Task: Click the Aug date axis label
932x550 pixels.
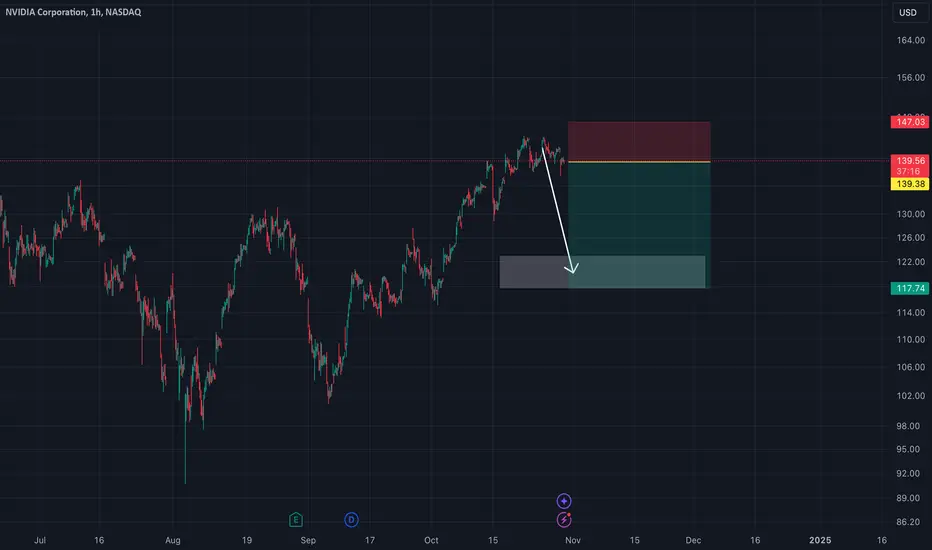Action: tap(172, 540)
